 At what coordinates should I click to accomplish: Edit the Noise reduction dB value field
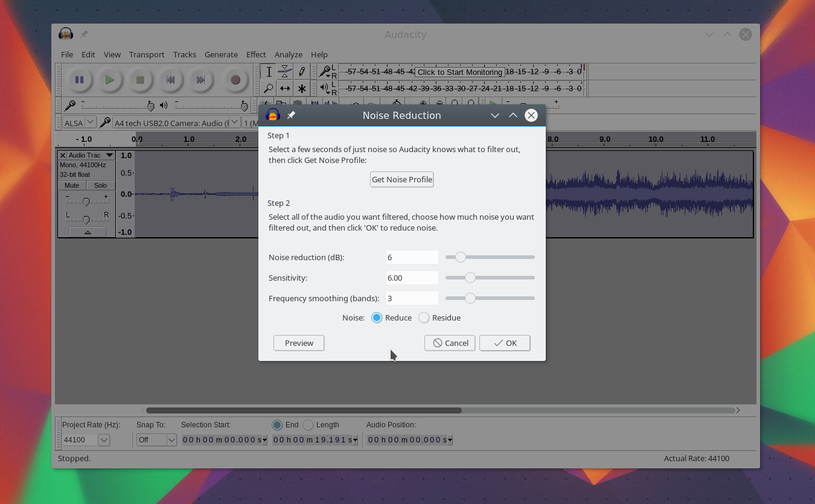click(x=412, y=257)
